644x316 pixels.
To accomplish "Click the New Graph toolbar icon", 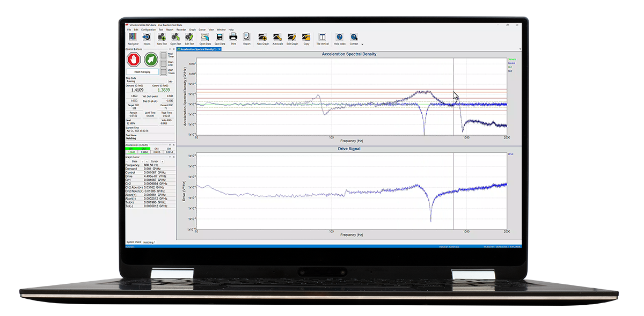I will [263, 38].
